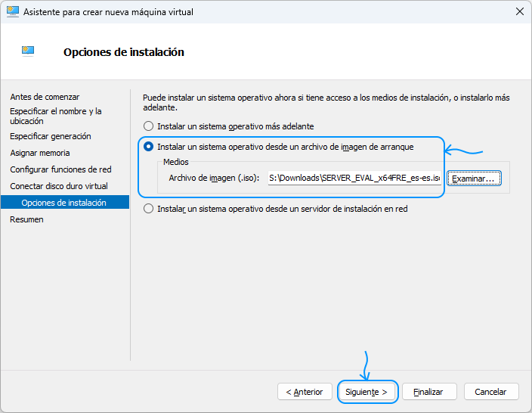This screenshot has height=413, width=532.
Task: Click the virtual machine icon beside the heading
Action: pyautogui.click(x=28, y=51)
